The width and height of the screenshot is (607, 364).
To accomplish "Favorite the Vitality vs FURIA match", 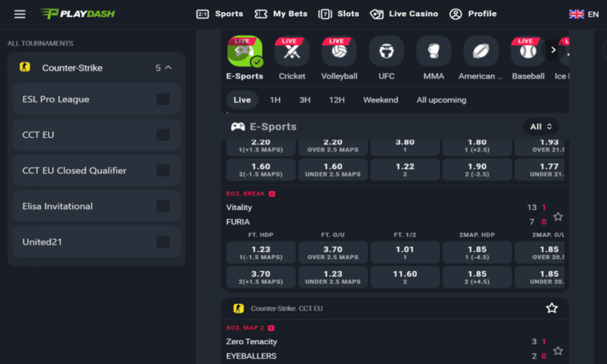I will coord(558,217).
